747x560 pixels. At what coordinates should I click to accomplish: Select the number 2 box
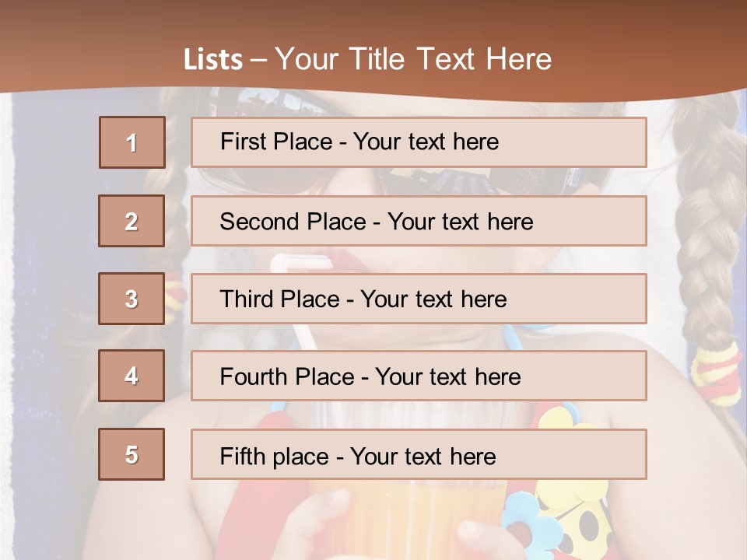132,221
